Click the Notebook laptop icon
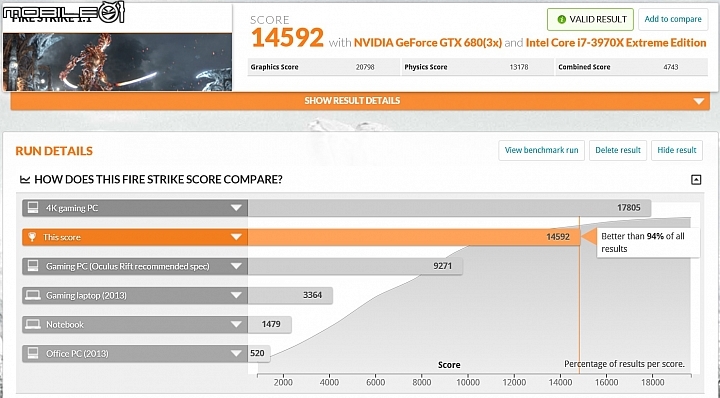Viewport: 720px width, 398px height. pos(33,324)
